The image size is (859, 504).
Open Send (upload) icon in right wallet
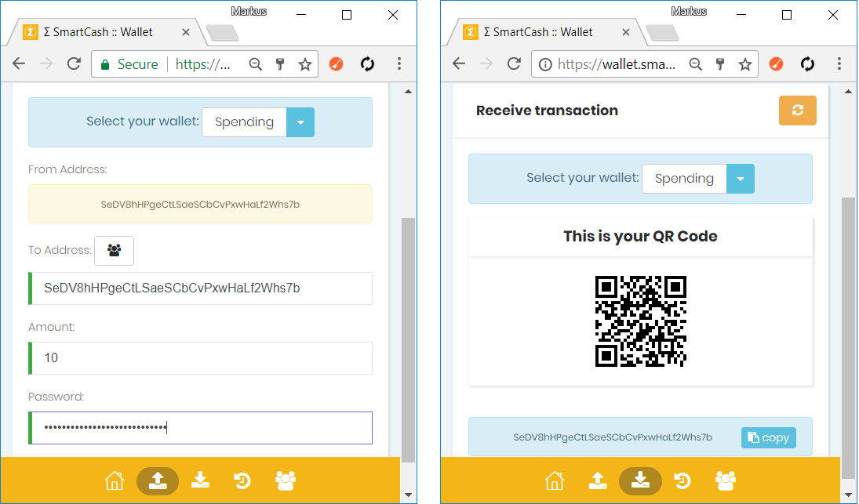coord(598,481)
